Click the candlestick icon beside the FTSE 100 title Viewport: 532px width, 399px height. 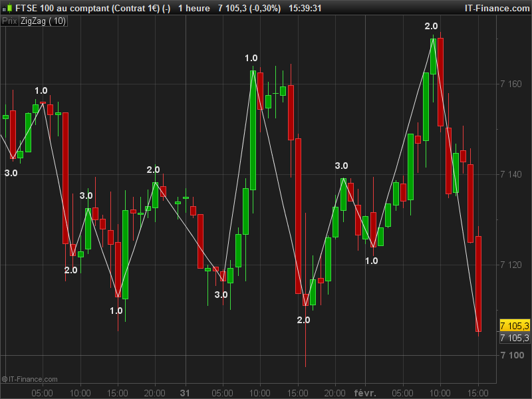click(x=7, y=8)
